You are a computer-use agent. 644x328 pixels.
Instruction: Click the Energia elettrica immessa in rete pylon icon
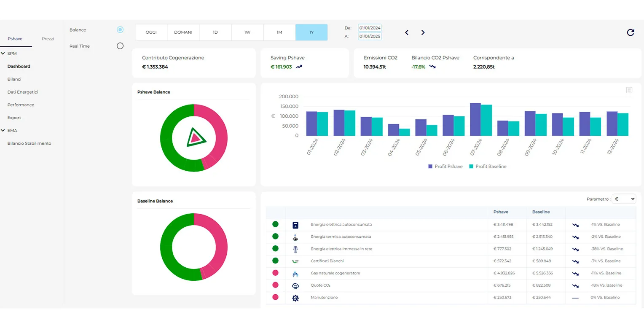(295, 249)
